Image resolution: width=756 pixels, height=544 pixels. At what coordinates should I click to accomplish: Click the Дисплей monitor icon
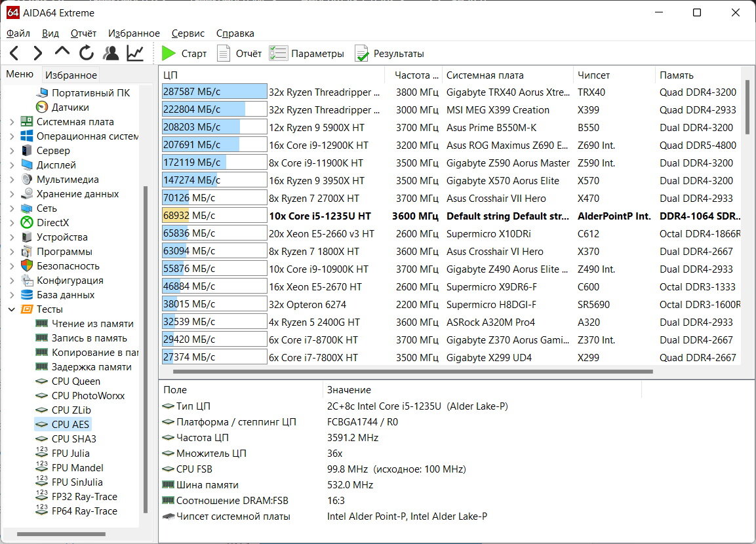(27, 165)
